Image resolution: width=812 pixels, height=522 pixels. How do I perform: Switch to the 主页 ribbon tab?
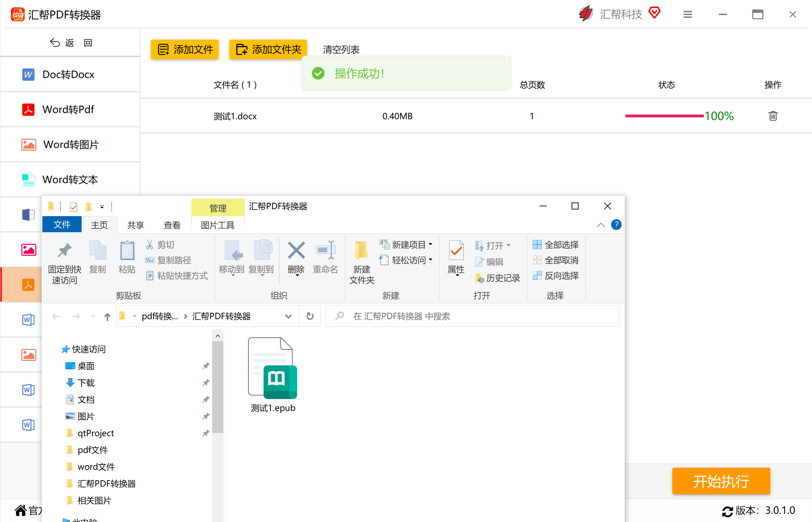(x=99, y=225)
